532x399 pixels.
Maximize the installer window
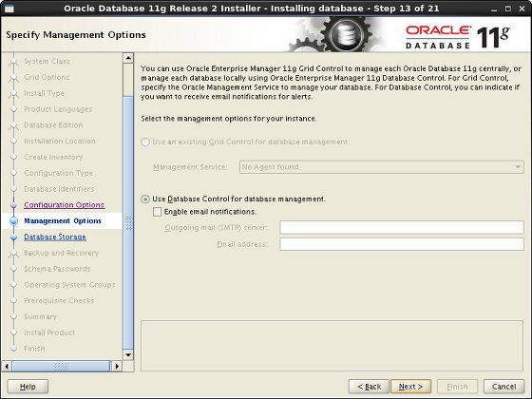pos(508,9)
